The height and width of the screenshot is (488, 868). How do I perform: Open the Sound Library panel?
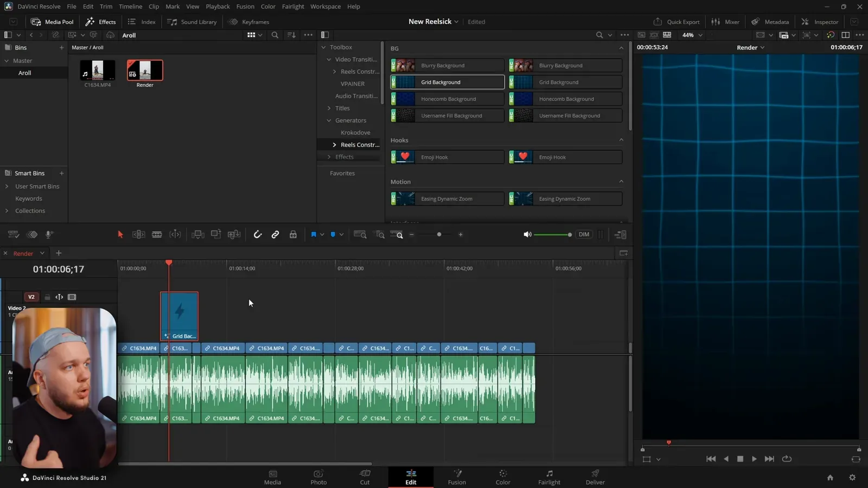192,22
